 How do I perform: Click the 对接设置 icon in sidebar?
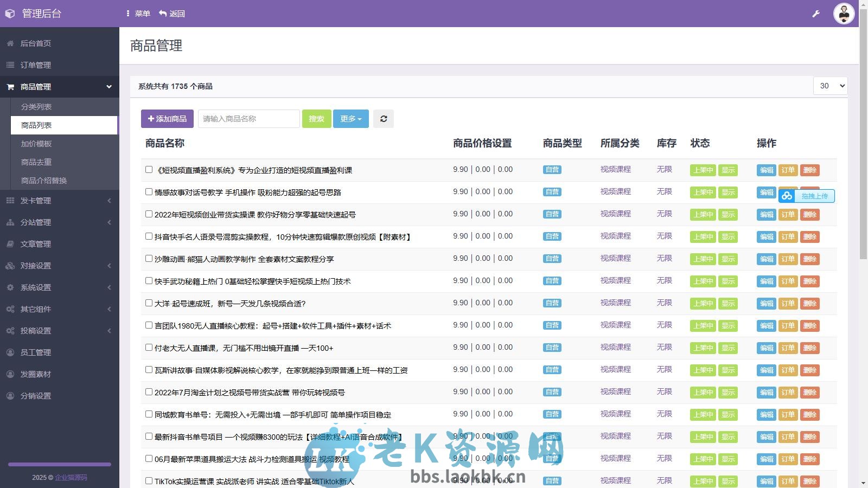(10, 265)
